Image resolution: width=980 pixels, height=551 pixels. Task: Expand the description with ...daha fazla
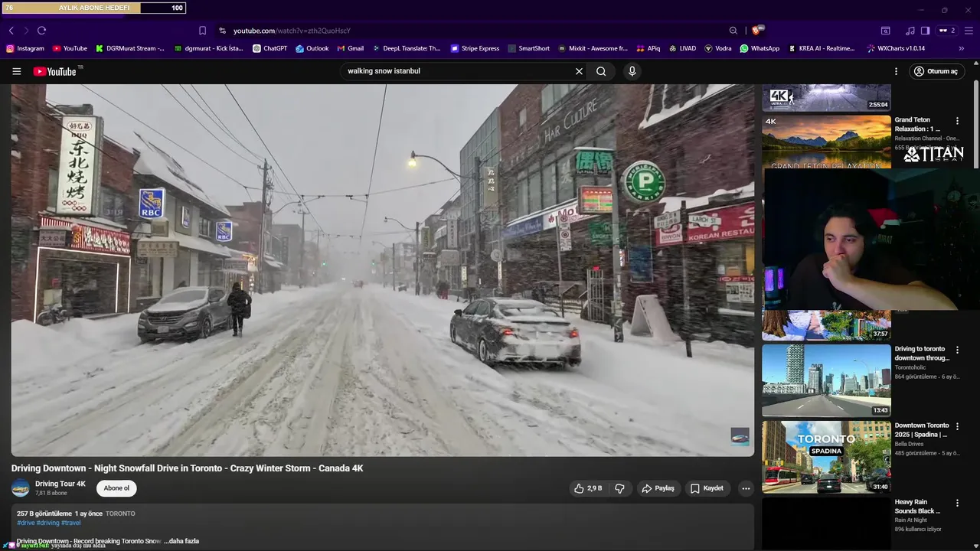(181, 541)
